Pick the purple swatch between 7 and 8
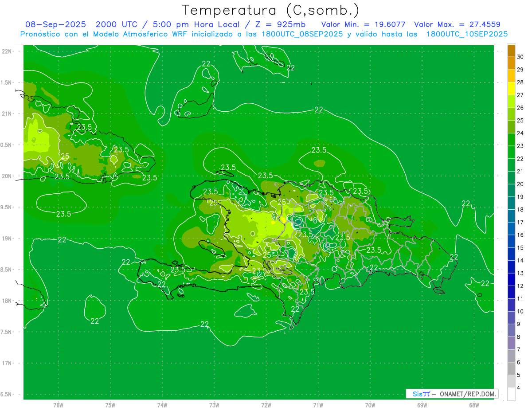532x411 pixels. (511, 344)
